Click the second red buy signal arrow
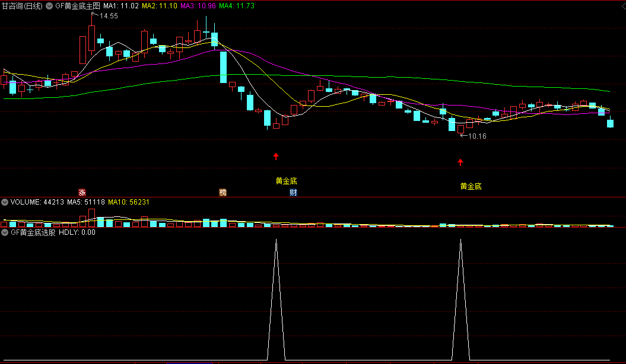The width and height of the screenshot is (626, 364). 460,162
